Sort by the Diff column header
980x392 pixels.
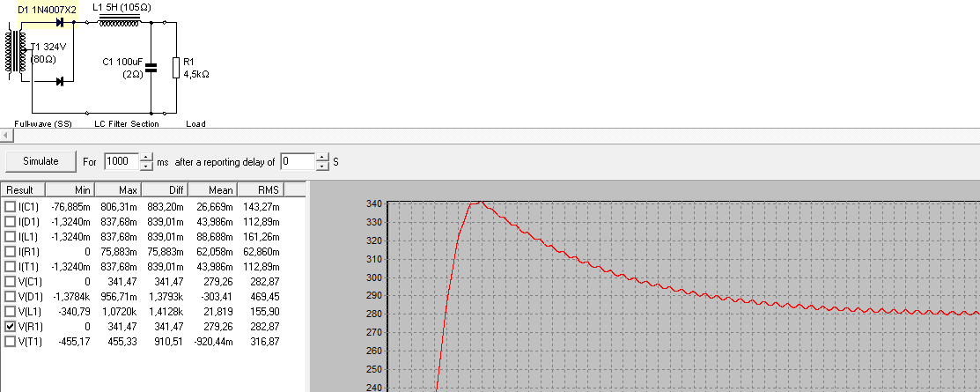[x=165, y=190]
